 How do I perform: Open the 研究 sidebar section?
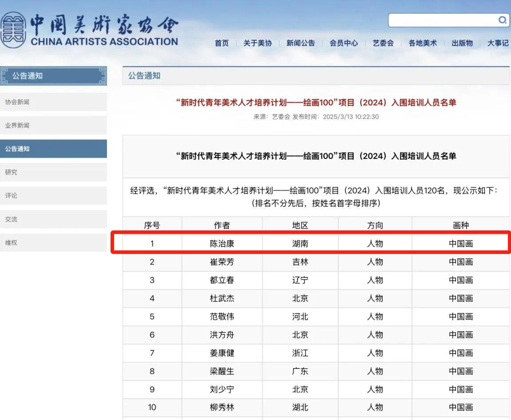click(53, 172)
